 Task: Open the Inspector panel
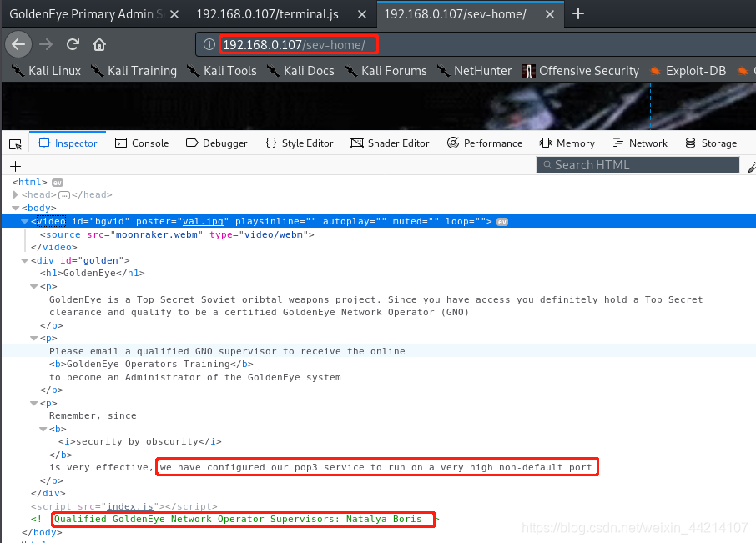(x=68, y=143)
